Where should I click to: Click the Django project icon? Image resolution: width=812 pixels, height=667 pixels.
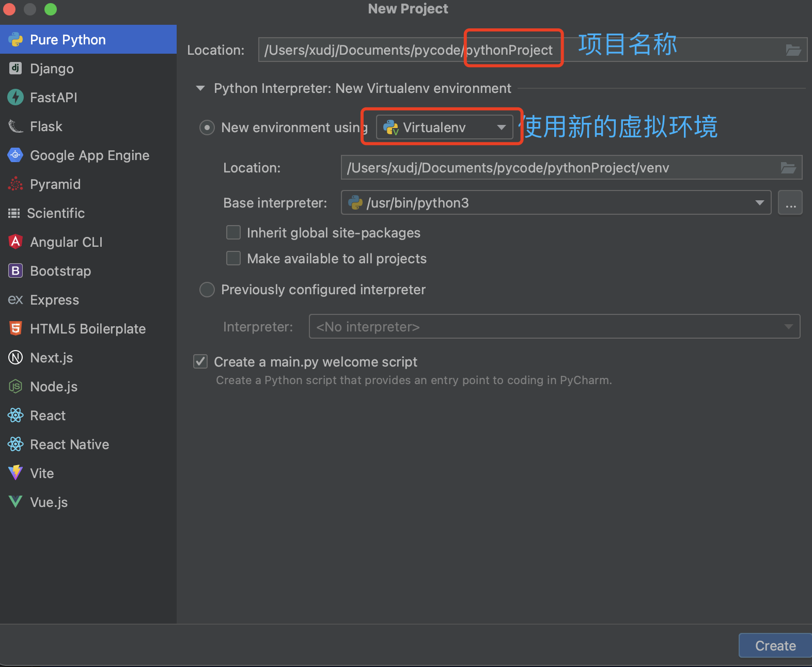point(15,68)
